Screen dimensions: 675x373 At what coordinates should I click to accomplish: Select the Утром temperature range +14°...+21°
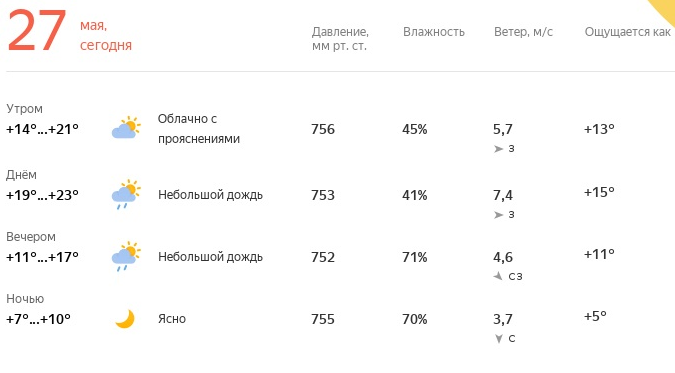tap(42, 129)
